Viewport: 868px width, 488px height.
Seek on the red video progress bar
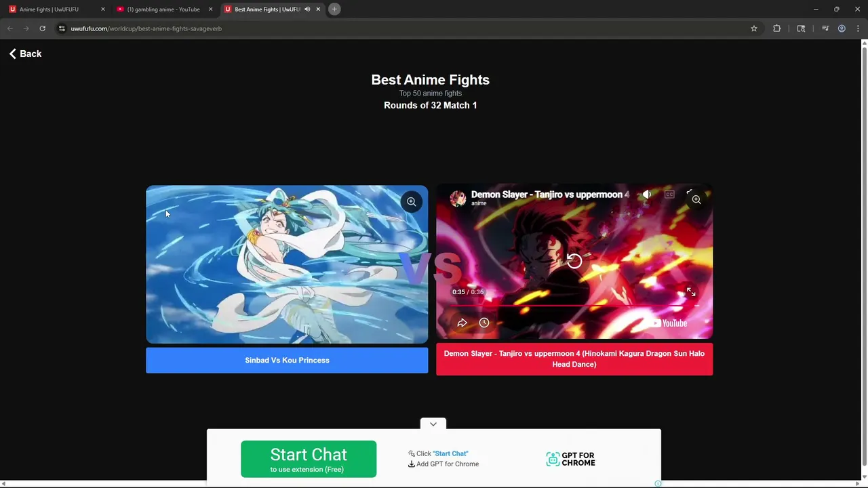(x=574, y=306)
